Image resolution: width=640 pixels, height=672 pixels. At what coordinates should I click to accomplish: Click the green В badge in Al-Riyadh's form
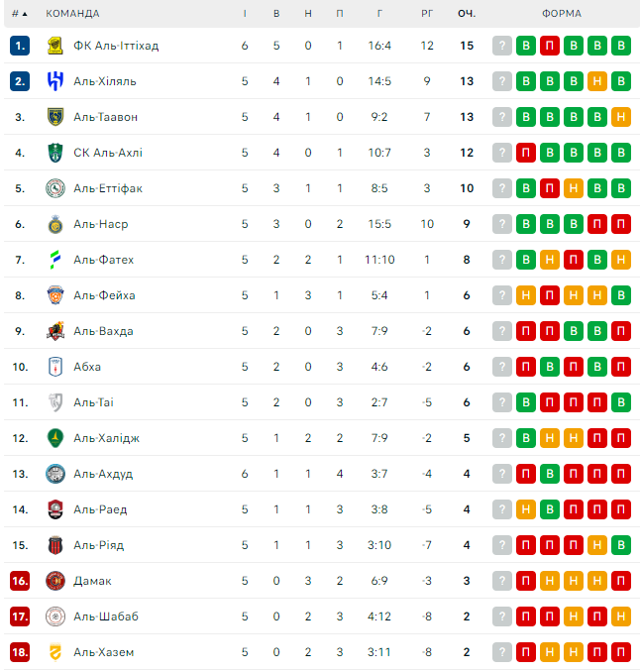[x=621, y=545]
